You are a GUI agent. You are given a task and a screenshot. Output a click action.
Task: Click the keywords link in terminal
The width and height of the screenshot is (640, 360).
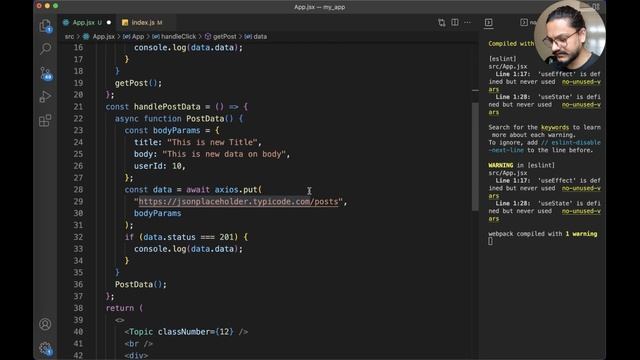point(555,127)
